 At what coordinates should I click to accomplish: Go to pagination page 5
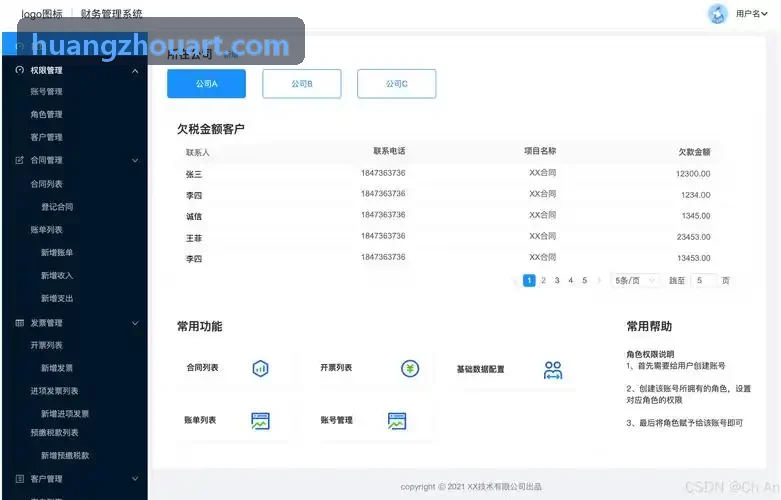[x=585, y=280]
